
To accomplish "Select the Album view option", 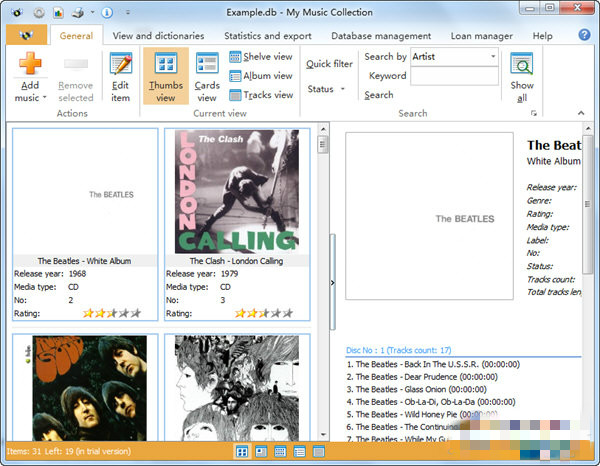I will click(x=261, y=76).
